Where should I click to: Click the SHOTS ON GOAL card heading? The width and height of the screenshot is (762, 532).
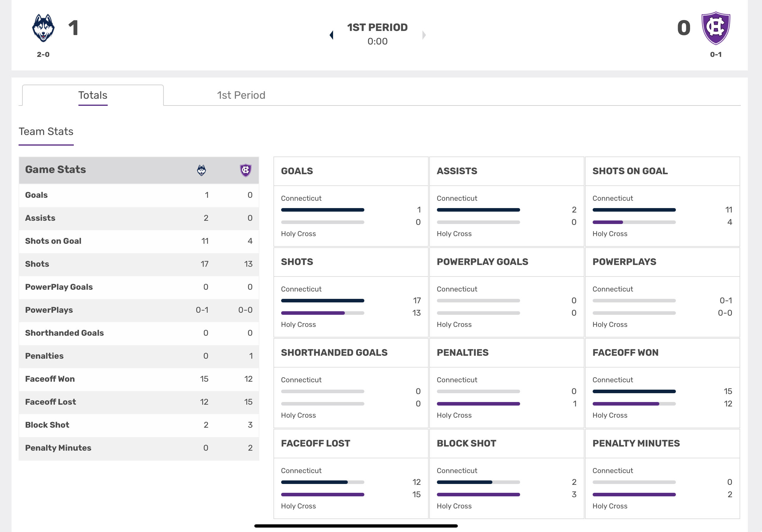[x=630, y=171]
